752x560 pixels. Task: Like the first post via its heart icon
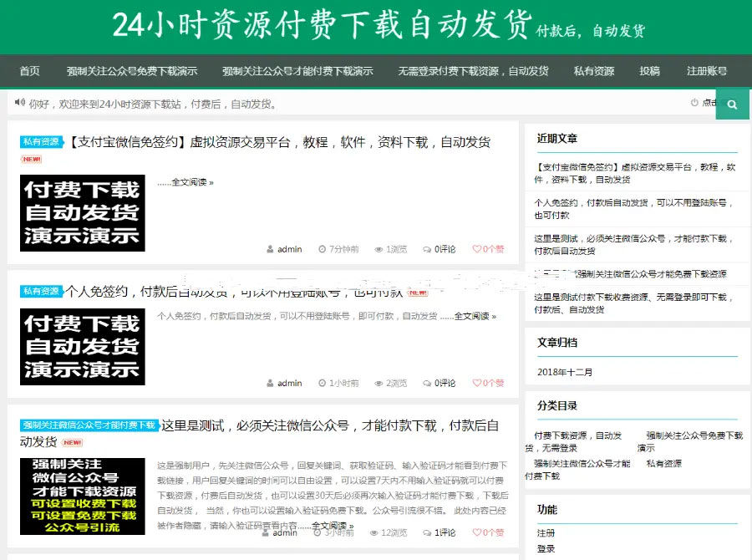477,249
